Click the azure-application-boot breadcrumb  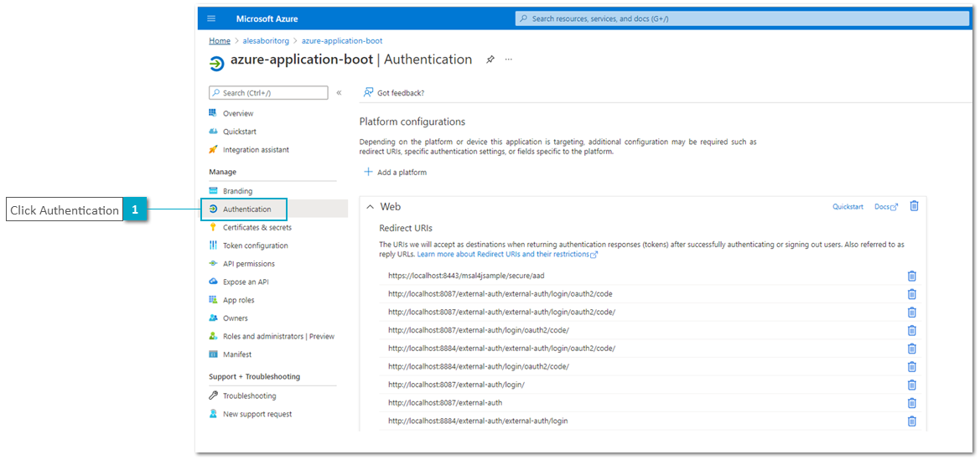(x=342, y=40)
